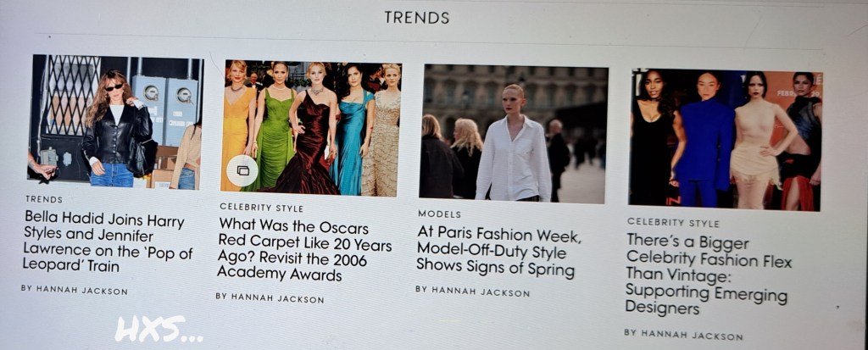This screenshot has height=350, width=868.
Task: Open the four celebrities red carpet image
Action: point(726,140)
